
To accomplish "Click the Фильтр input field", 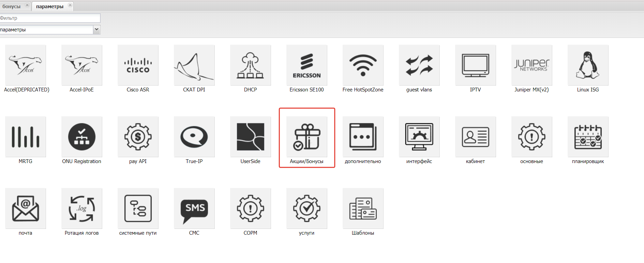I will [x=50, y=18].
